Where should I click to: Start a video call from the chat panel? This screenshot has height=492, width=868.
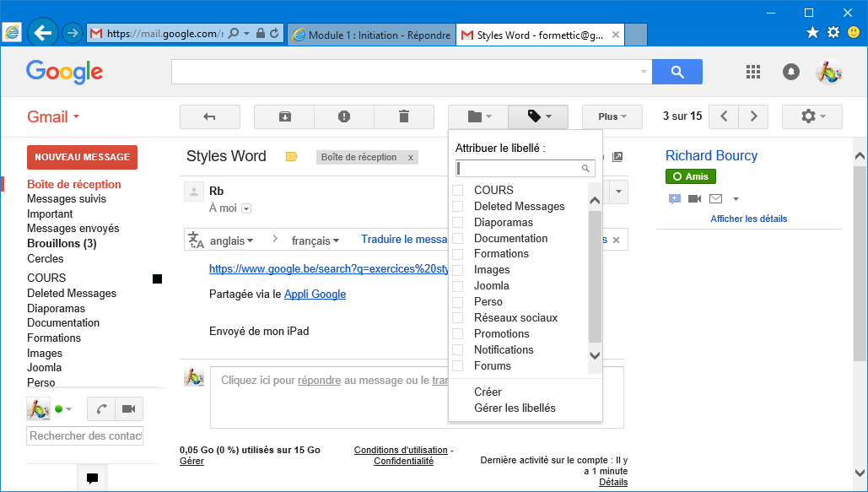click(129, 409)
